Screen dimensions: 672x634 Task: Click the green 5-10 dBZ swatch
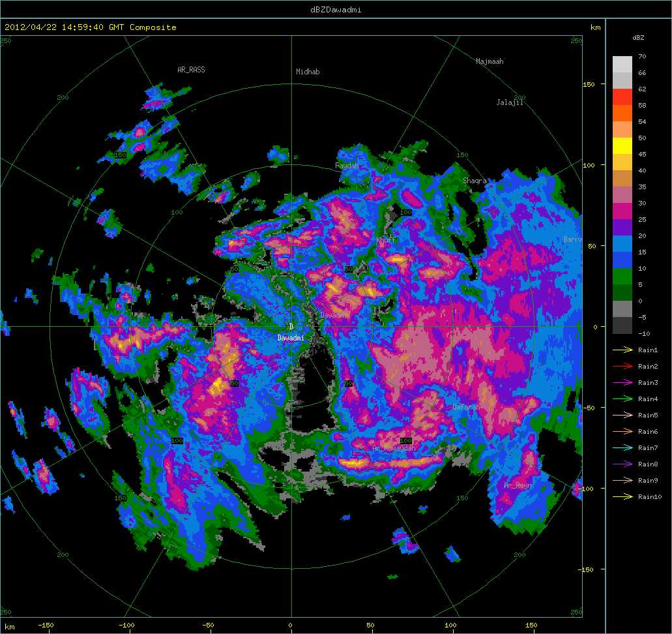click(622, 276)
